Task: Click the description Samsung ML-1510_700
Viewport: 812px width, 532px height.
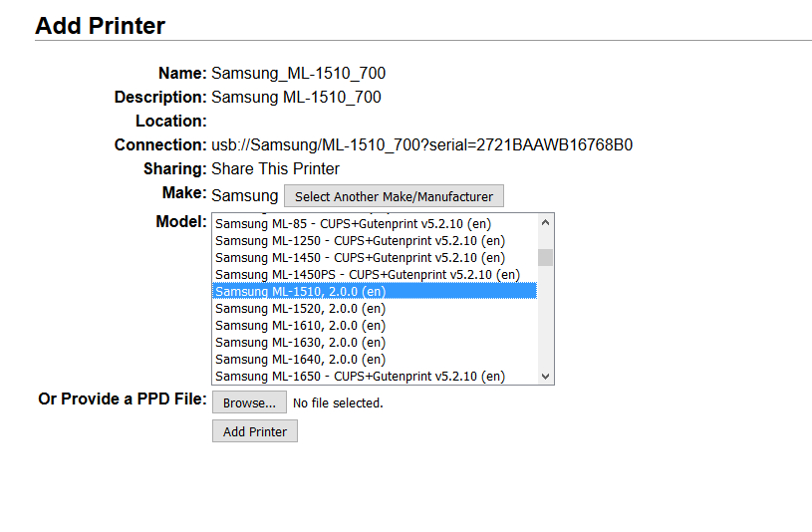Action: click(x=296, y=97)
